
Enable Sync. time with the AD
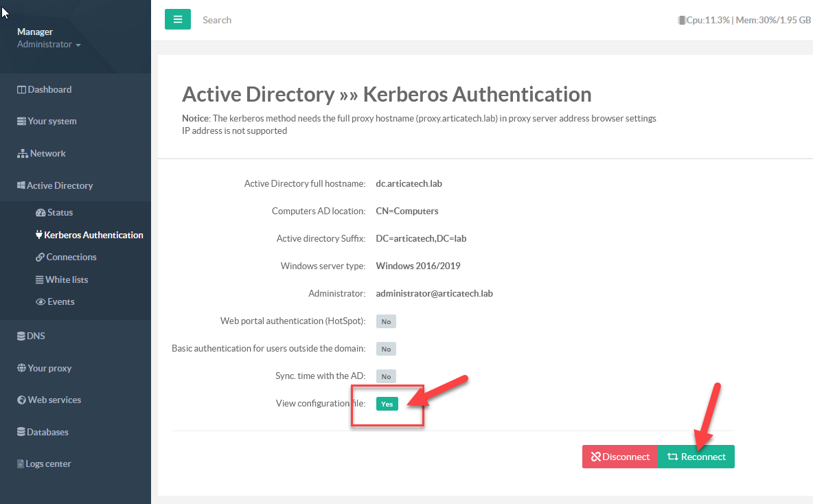pos(386,376)
